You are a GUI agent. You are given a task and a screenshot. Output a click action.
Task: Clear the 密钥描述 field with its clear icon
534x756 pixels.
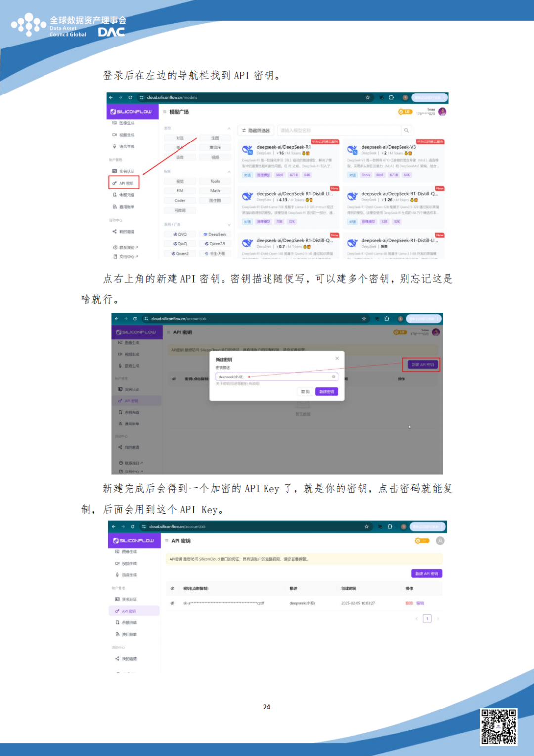point(334,377)
